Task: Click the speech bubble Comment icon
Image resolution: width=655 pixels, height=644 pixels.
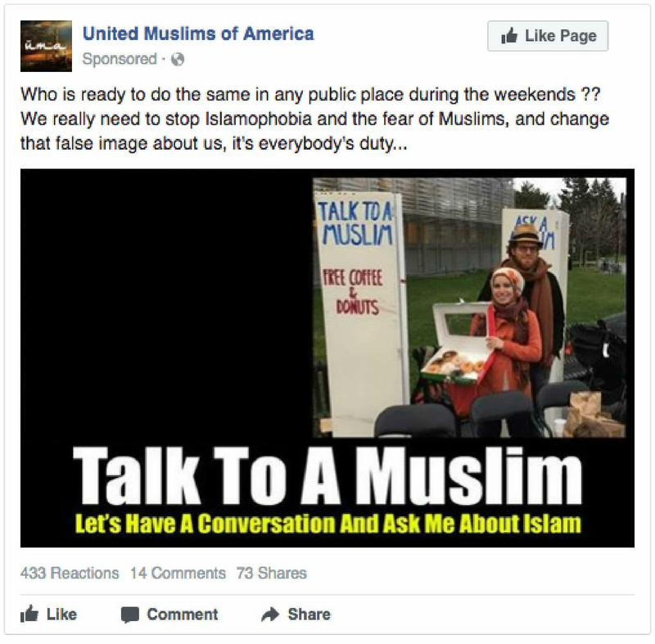Action: pos(130,615)
